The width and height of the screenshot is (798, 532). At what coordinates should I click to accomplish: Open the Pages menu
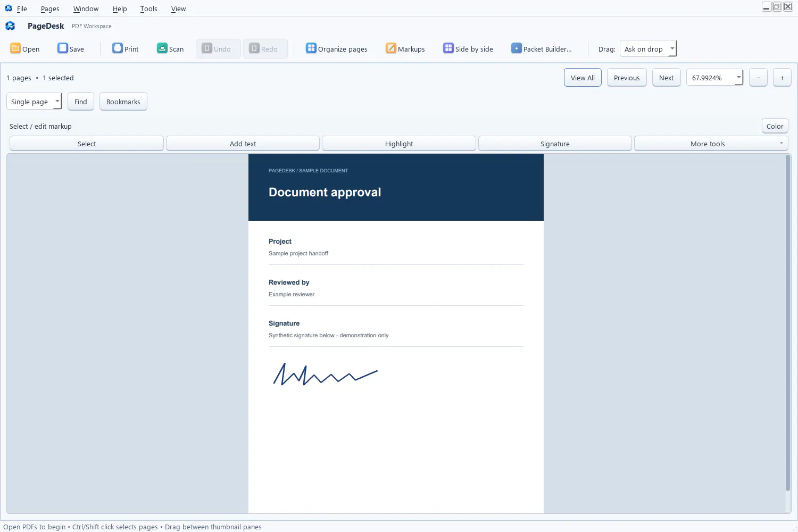[50, 9]
